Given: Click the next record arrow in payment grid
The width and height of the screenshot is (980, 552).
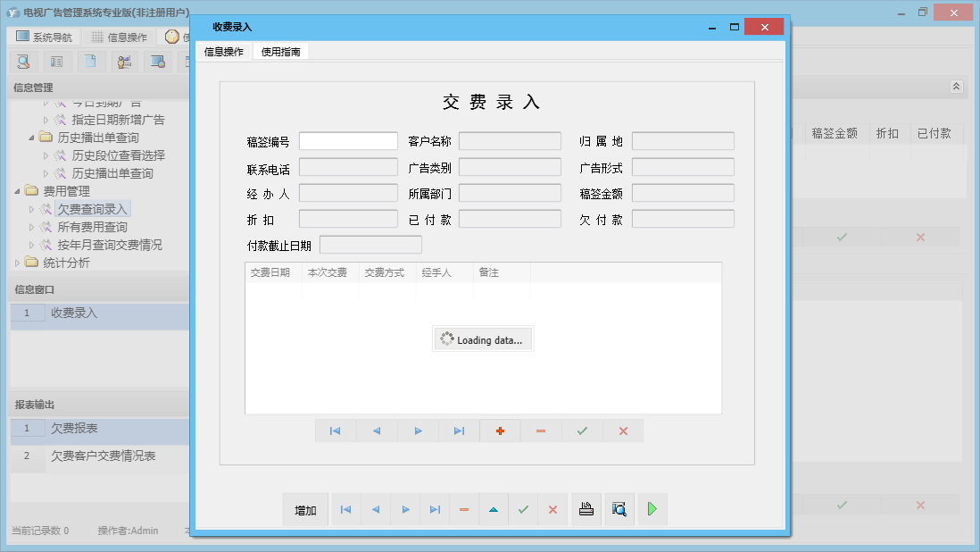Looking at the screenshot, I should click(x=418, y=431).
